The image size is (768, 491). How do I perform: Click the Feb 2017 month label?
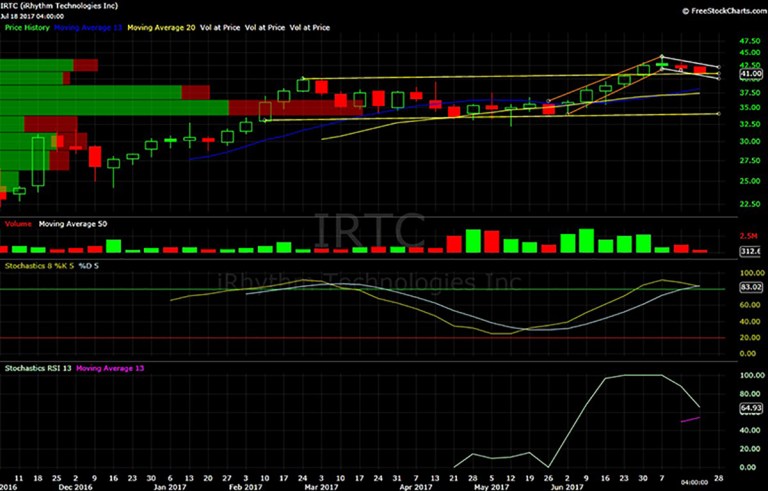point(246,487)
